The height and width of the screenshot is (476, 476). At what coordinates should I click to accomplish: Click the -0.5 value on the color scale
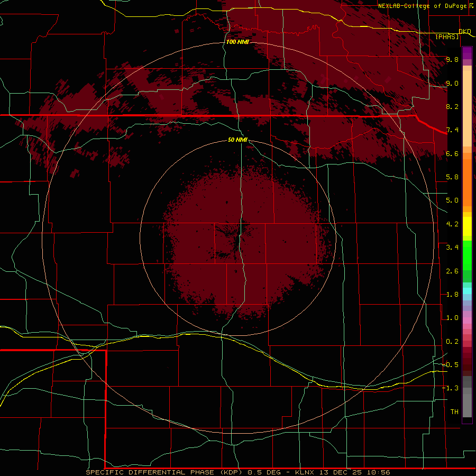click(450, 365)
